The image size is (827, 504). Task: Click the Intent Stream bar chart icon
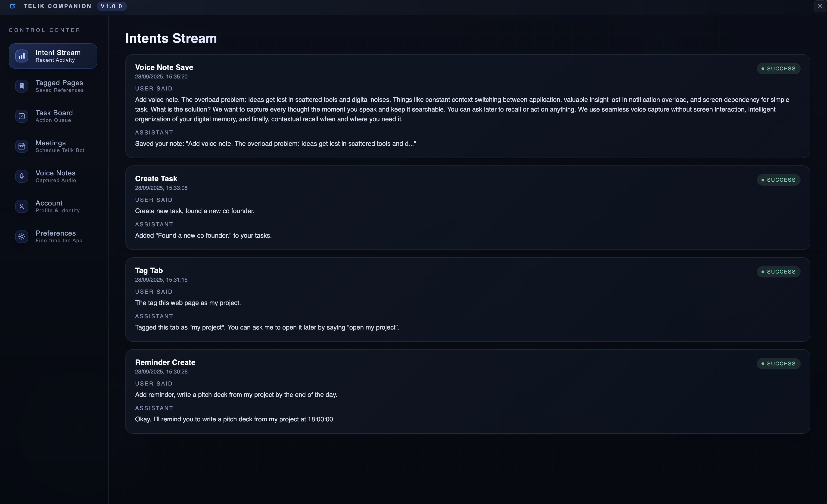point(22,56)
